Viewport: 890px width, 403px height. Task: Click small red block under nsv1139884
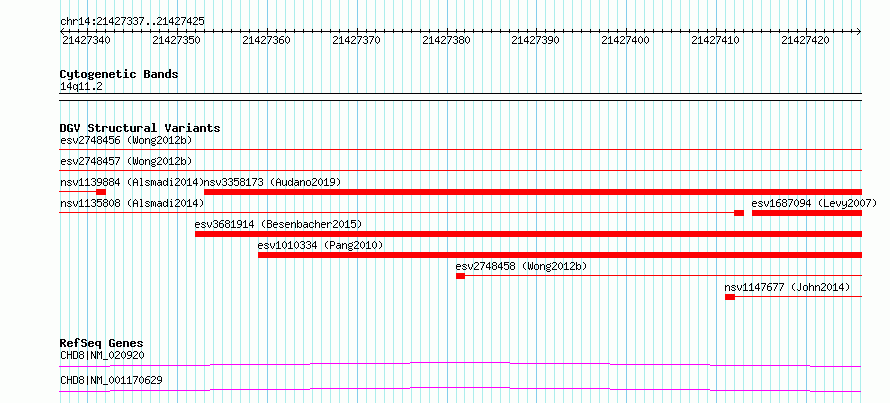(x=101, y=192)
